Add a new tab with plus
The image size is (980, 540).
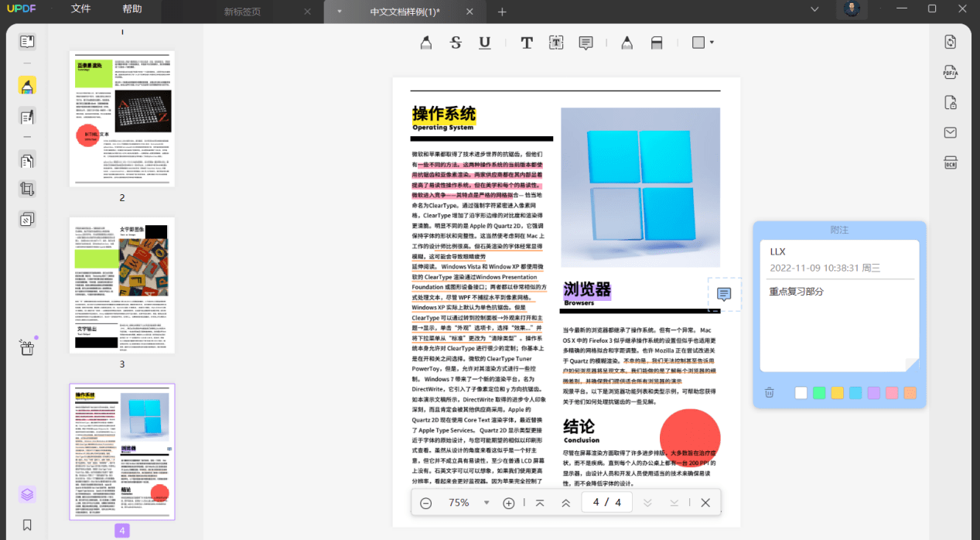click(502, 12)
